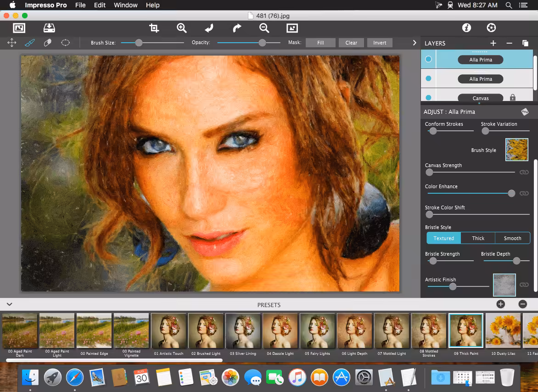Apply the 09 Thick Paint preset

click(466, 330)
